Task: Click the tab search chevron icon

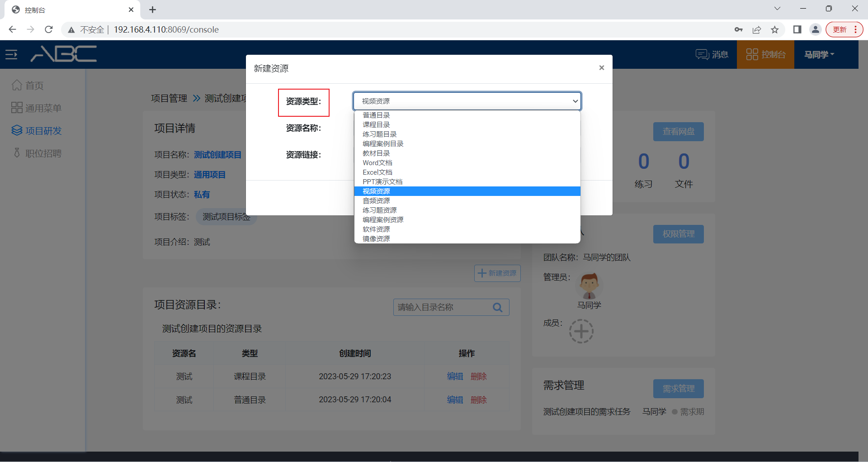Action: click(x=777, y=9)
